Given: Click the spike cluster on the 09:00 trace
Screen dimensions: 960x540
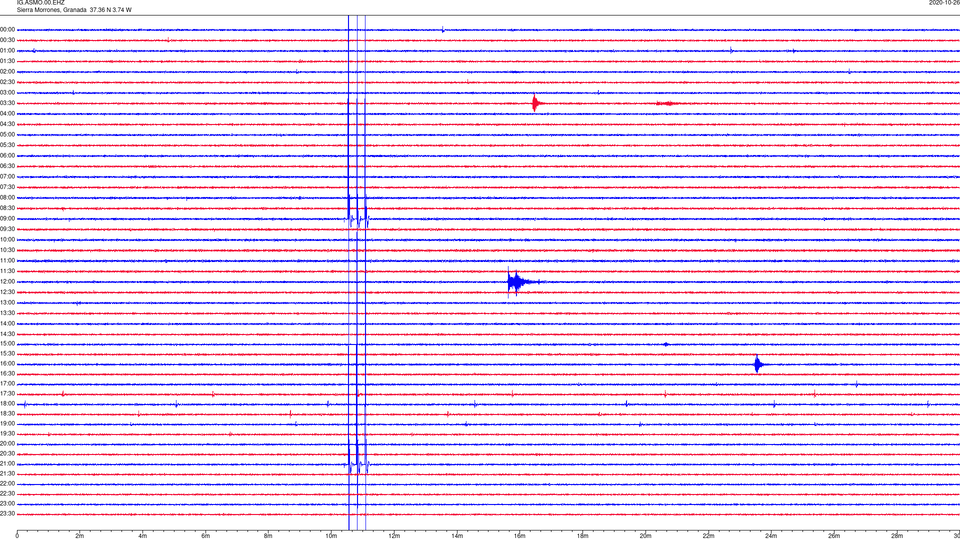Looking at the screenshot, I should (358, 219).
